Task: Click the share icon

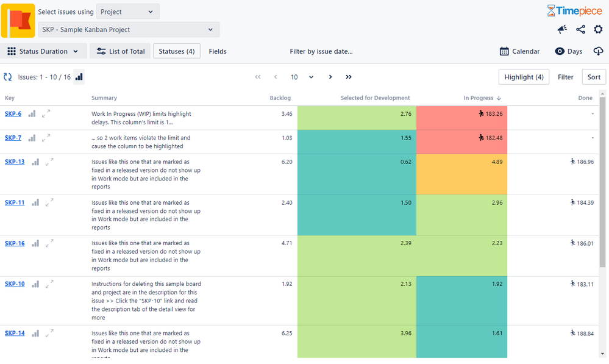Action: point(580,29)
